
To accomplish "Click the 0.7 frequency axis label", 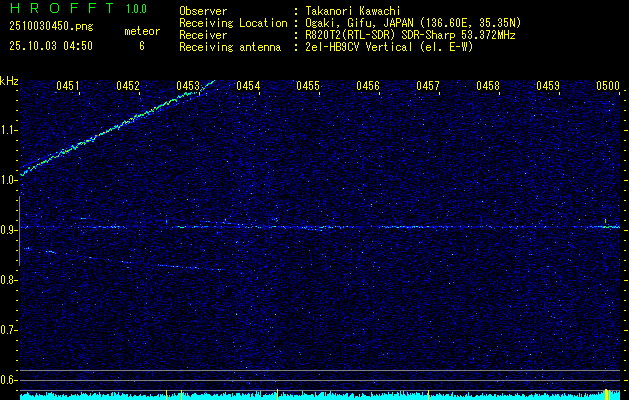I will click(7, 330).
